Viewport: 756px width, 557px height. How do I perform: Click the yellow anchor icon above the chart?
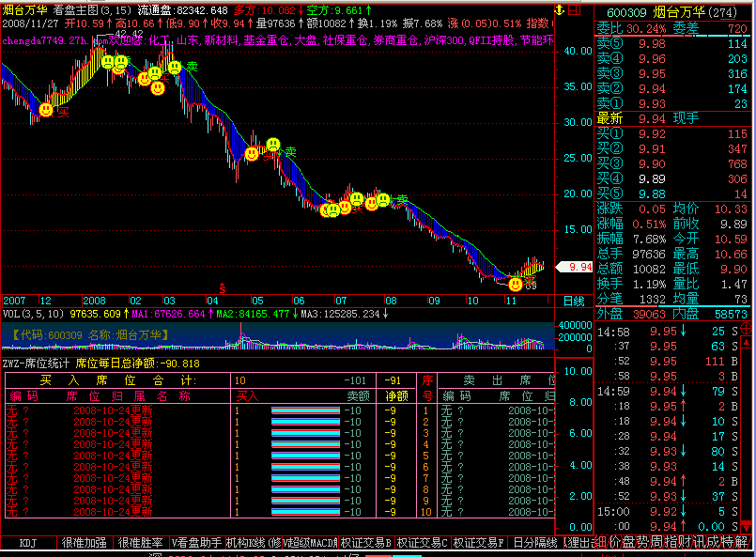click(560, 9)
